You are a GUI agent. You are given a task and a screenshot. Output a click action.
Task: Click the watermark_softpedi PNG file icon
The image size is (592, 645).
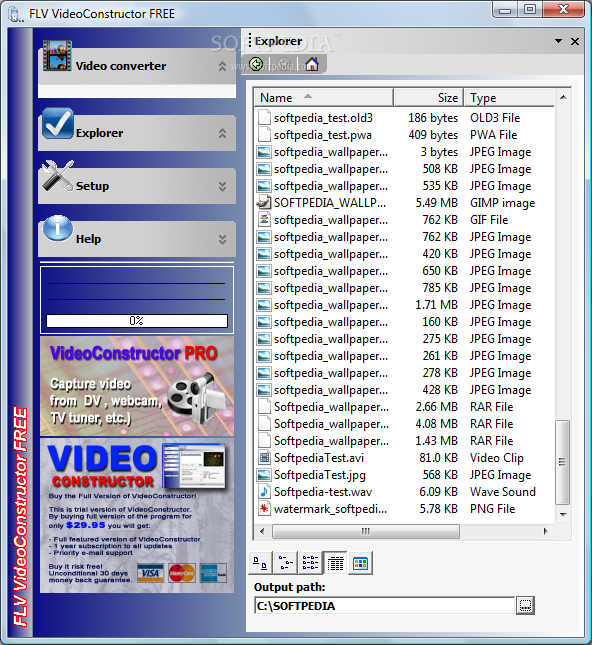click(264, 509)
